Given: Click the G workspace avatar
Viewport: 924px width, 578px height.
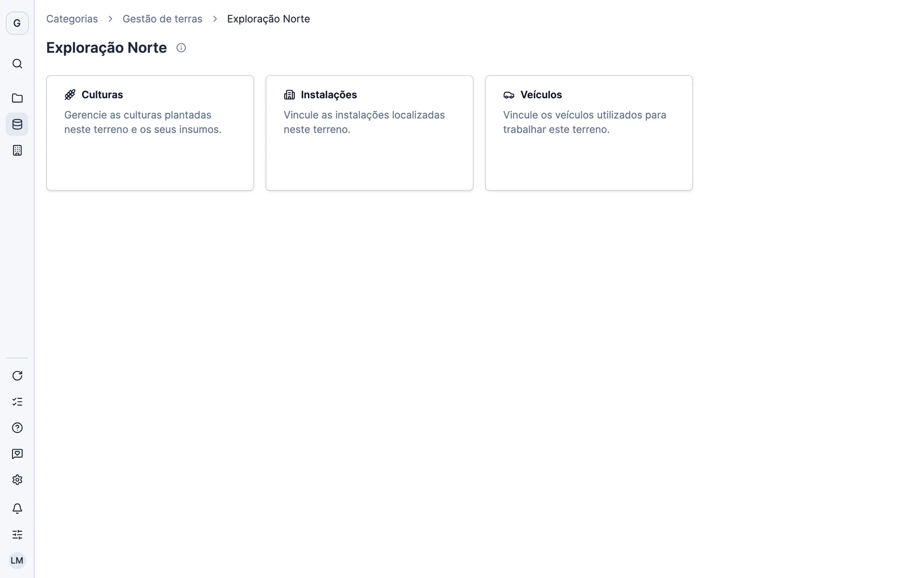Looking at the screenshot, I should [x=17, y=23].
